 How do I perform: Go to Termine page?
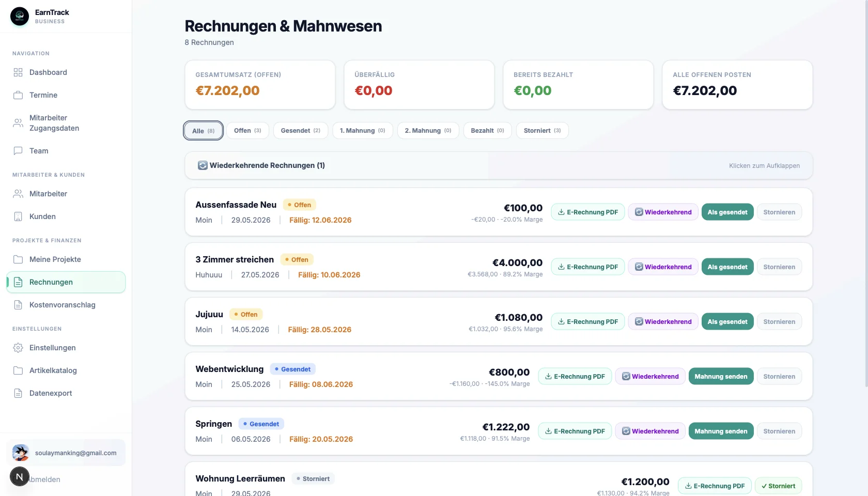(x=66, y=95)
